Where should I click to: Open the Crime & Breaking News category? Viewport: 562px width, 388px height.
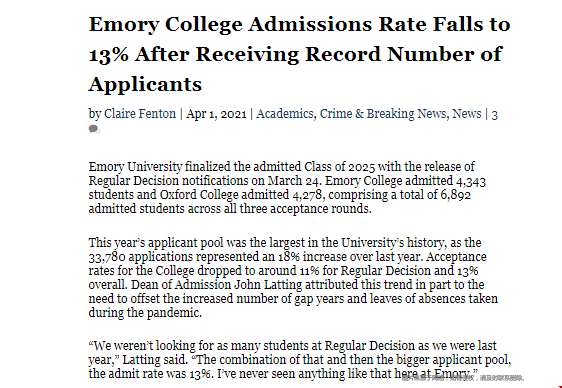(x=383, y=114)
